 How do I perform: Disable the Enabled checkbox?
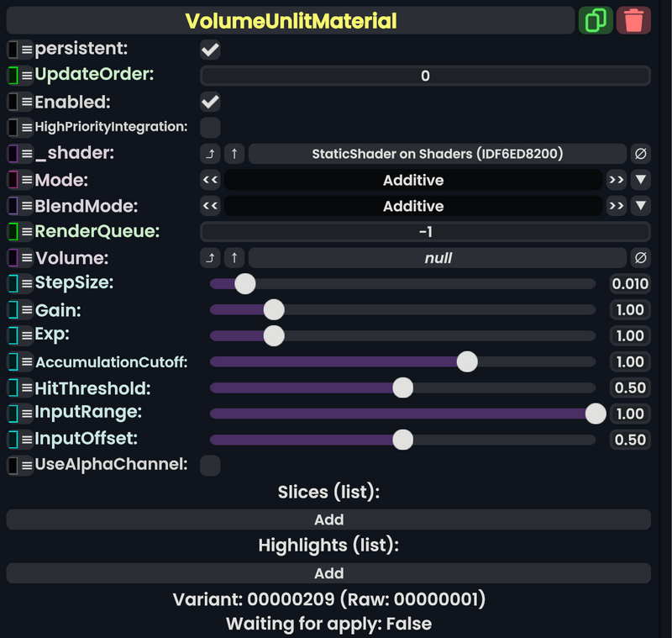pos(209,102)
